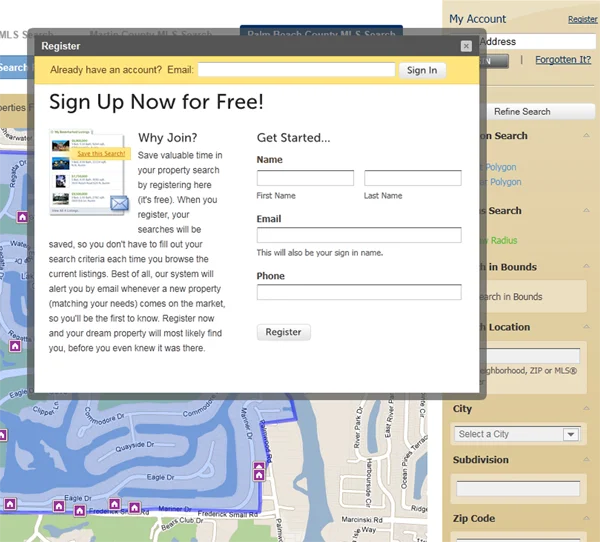The image size is (600, 542).
Task: Click the Register submit button
Action: [x=283, y=332]
